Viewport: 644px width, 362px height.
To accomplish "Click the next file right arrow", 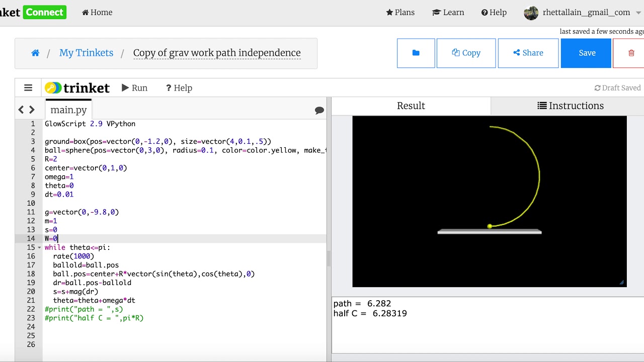I will (x=32, y=110).
